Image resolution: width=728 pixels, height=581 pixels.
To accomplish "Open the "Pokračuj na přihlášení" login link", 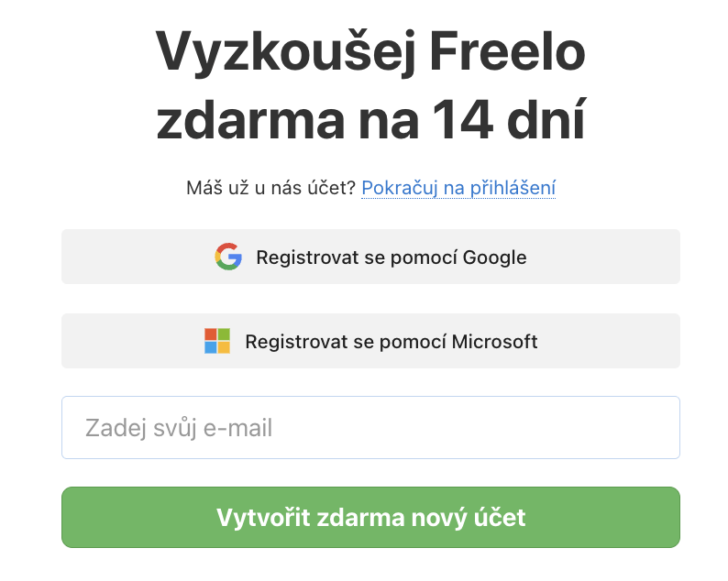I will [x=458, y=188].
